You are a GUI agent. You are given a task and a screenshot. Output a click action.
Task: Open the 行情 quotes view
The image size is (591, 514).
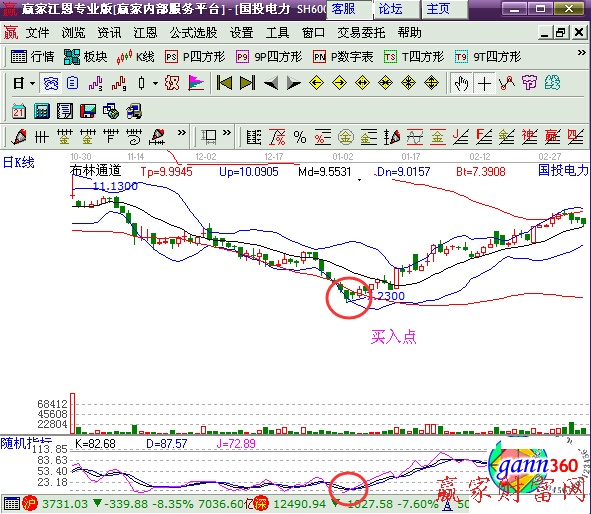click(32, 57)
